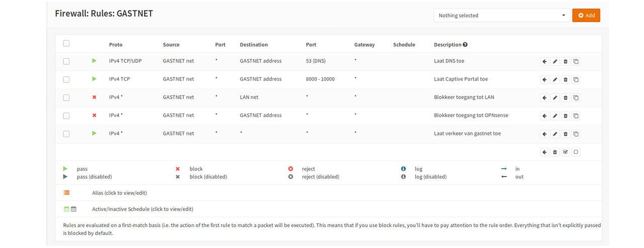Disable selected rules with bottom square icon
Viewport: 644px width, 248px height.
pyautogui.click(x=576, y=152)
